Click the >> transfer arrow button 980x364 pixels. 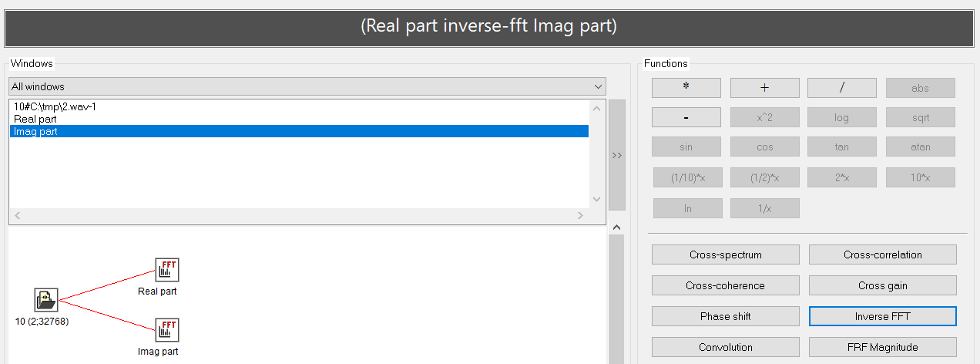pos(616,155)
